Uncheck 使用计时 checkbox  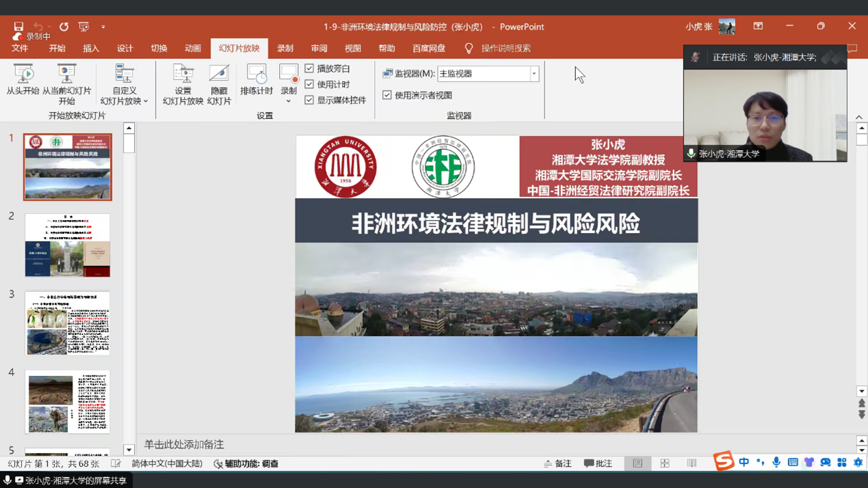(x=310, y=84)
